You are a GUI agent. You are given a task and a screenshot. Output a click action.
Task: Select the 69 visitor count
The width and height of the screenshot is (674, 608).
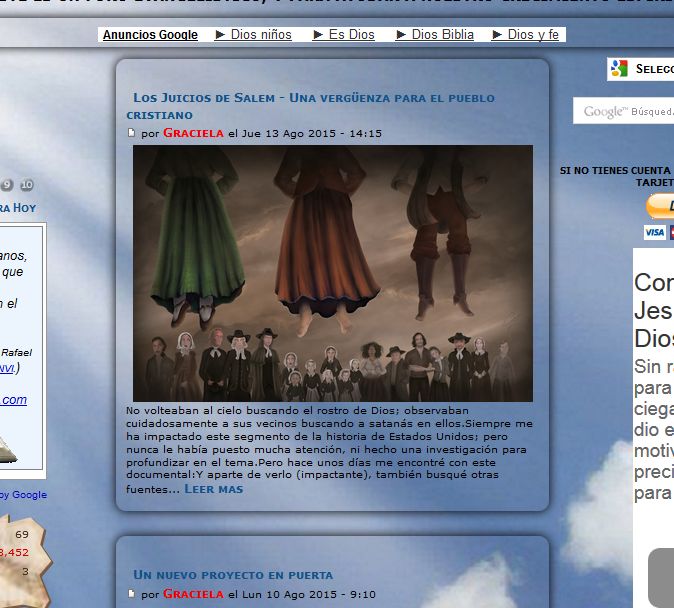[22, 534]
